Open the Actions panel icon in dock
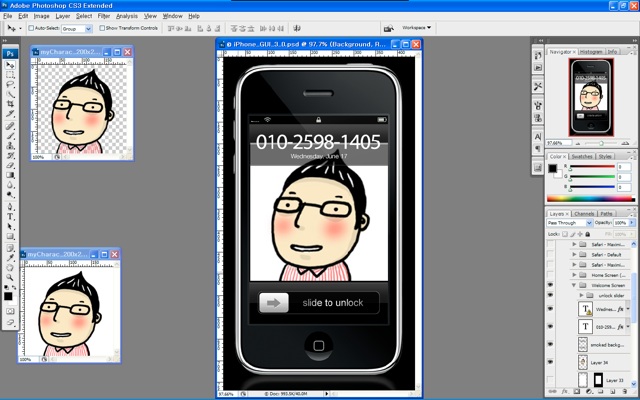The image size is (640, 400). (x=538, y=67)
